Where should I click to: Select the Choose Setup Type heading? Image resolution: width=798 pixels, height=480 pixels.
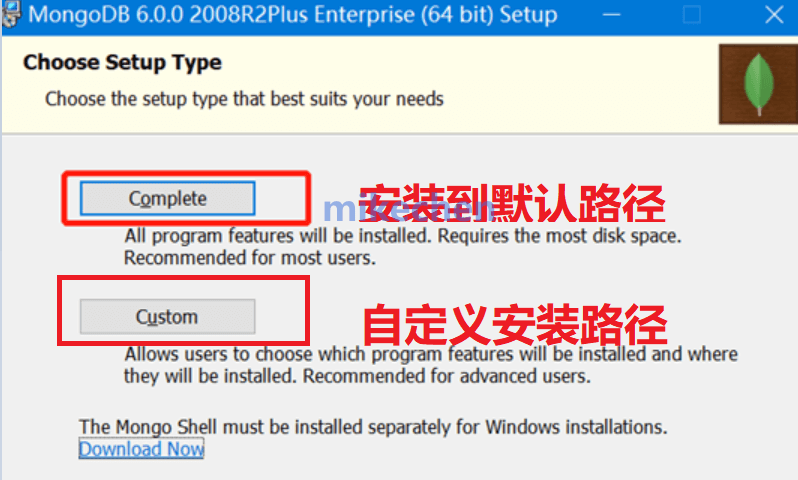122,63
